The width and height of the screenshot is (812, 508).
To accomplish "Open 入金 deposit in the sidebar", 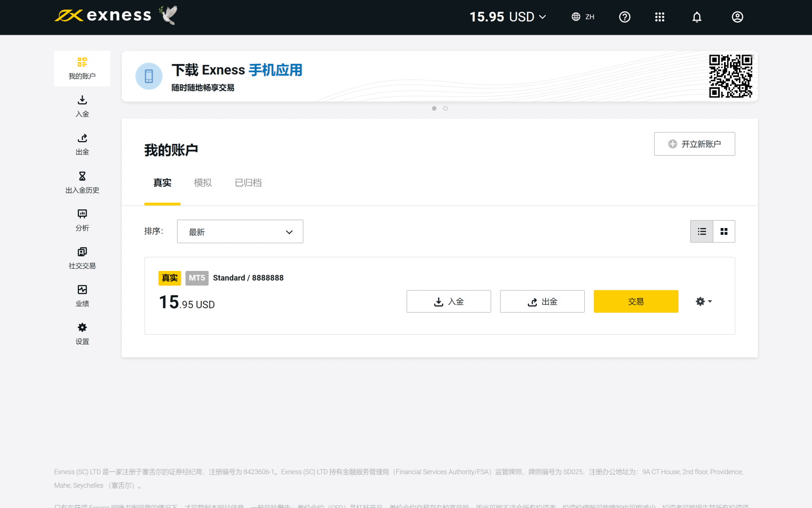I will (x=82, y=106).
